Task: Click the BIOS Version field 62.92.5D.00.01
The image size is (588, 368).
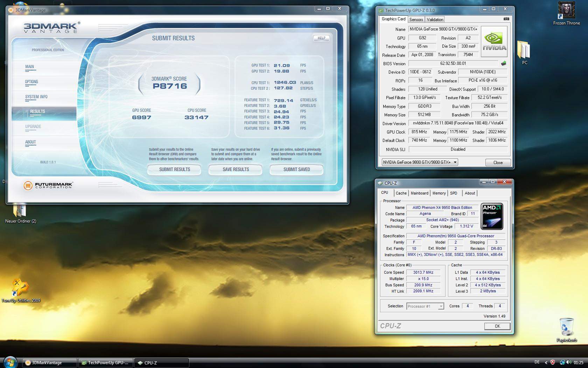Action: coord(453,63)
